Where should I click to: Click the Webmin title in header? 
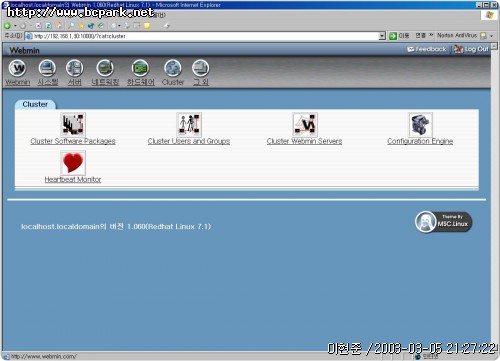pos(24,51)
